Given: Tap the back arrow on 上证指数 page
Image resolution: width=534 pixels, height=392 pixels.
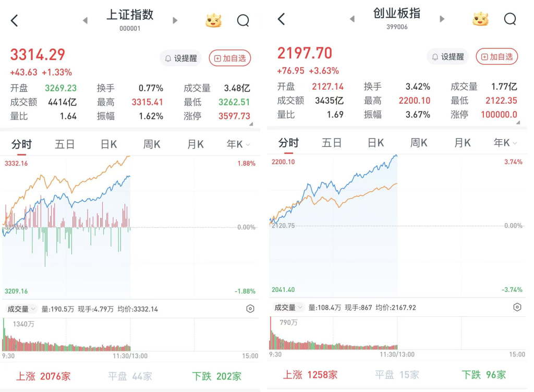Looking at the screenshot, I should 15,21.
